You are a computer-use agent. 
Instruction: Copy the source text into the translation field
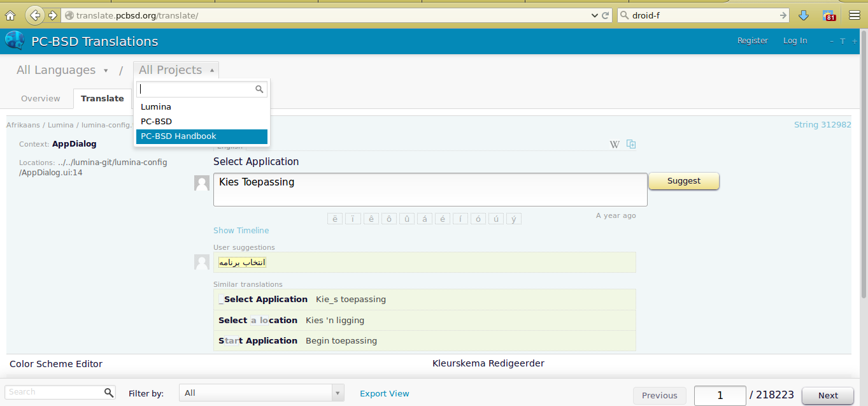pos(631,144)
